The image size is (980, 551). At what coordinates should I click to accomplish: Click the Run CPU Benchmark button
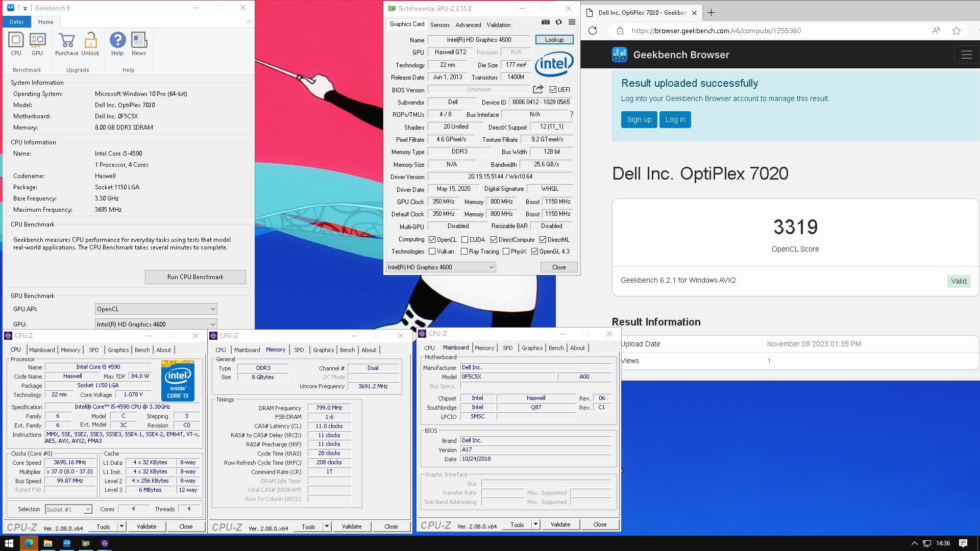pyautogui.click(x=195, y=277)
